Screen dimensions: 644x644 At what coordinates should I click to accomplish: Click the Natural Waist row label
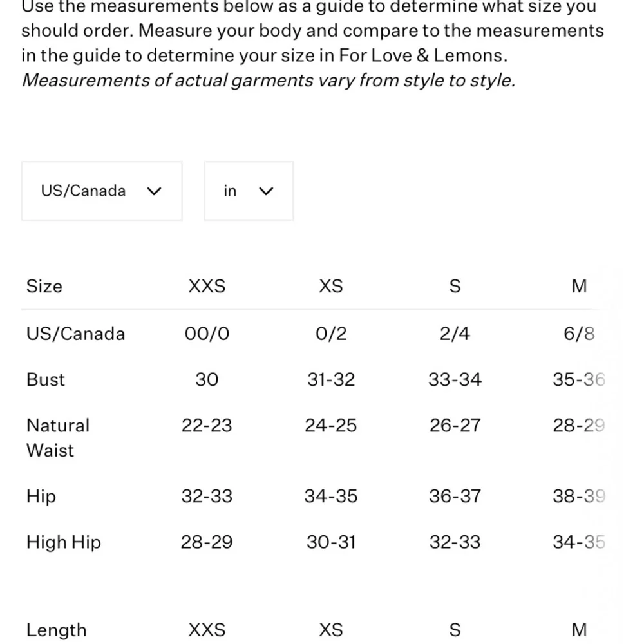point(58,438)
